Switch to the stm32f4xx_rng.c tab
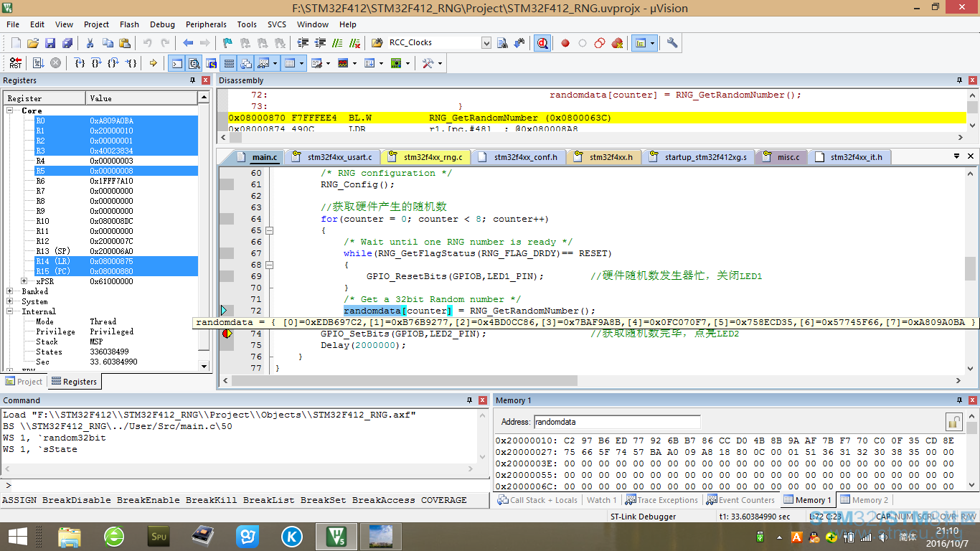The height and width of the screenshot is (551, 980). 426,157
